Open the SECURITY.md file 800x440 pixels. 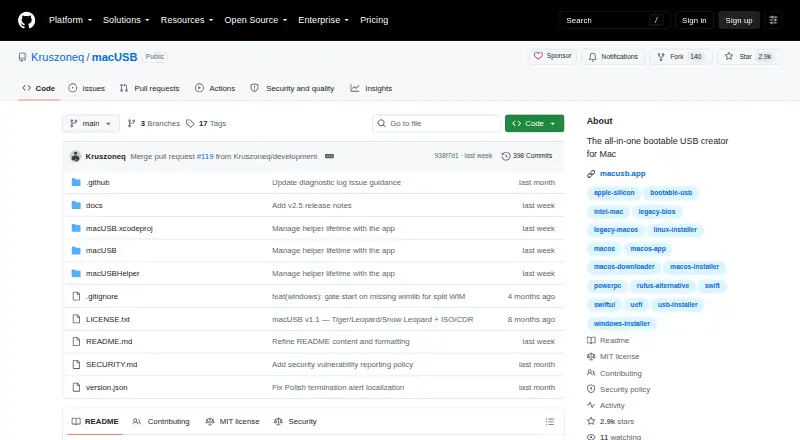point(111,364)
